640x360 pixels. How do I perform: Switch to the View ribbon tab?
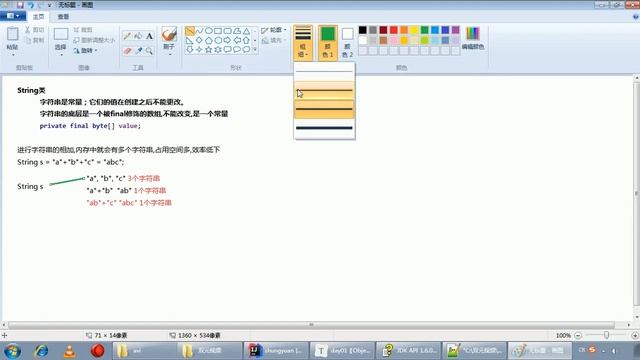(63, 17)
